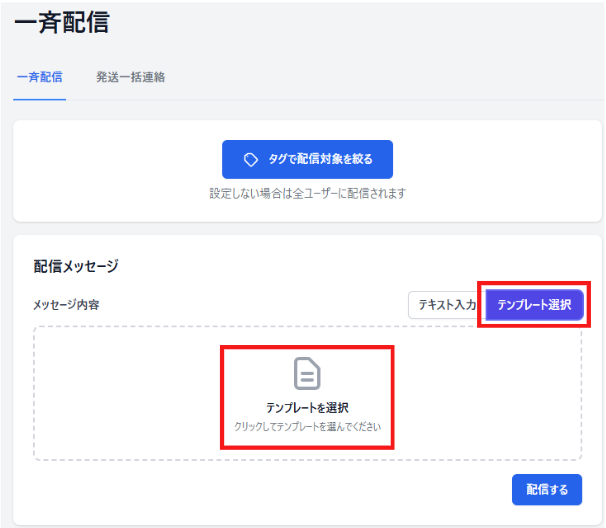Click the blue underline beneath the active tab

pos(40,99)
